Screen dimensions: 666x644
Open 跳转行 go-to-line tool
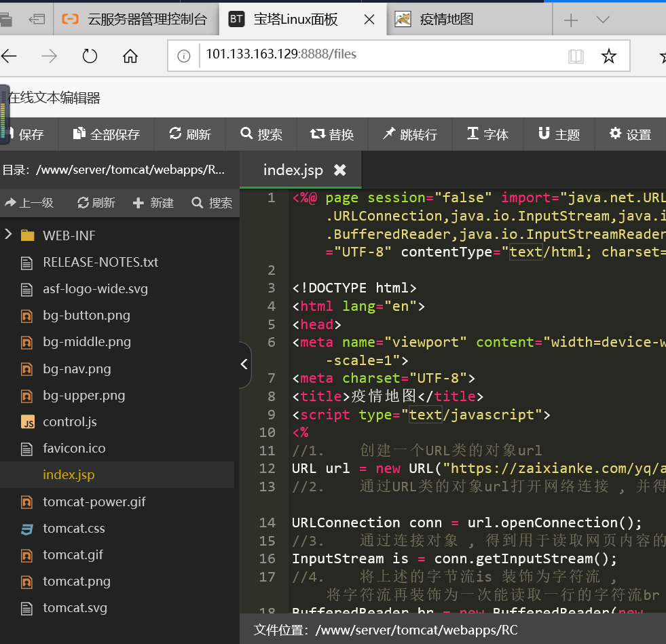point(410,134)
